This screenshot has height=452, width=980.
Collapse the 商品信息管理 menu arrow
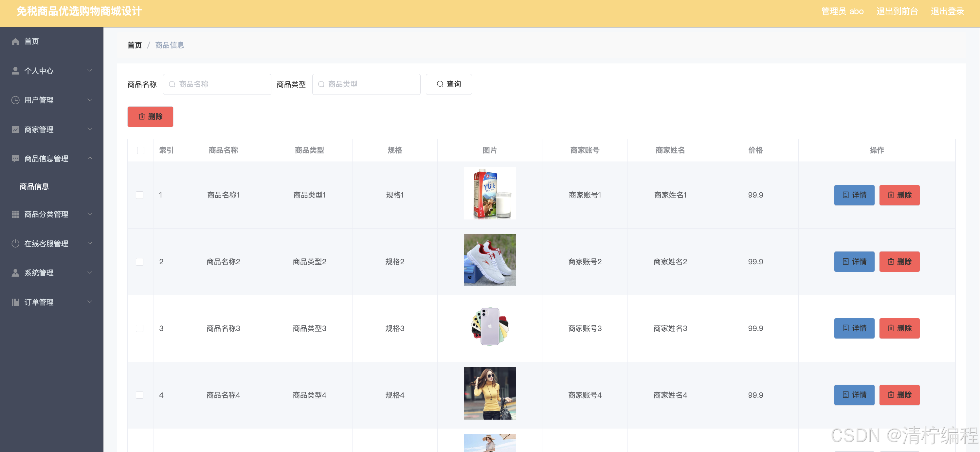click(x=90, y=158)
